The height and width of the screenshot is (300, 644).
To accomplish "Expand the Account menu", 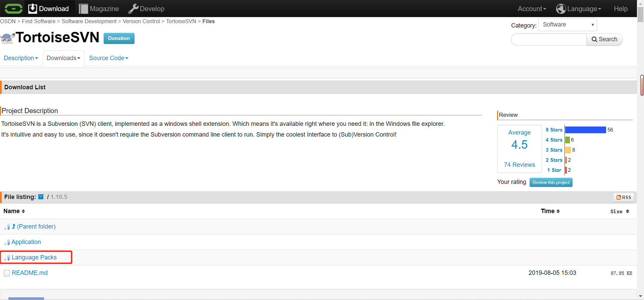I will 532,9.
